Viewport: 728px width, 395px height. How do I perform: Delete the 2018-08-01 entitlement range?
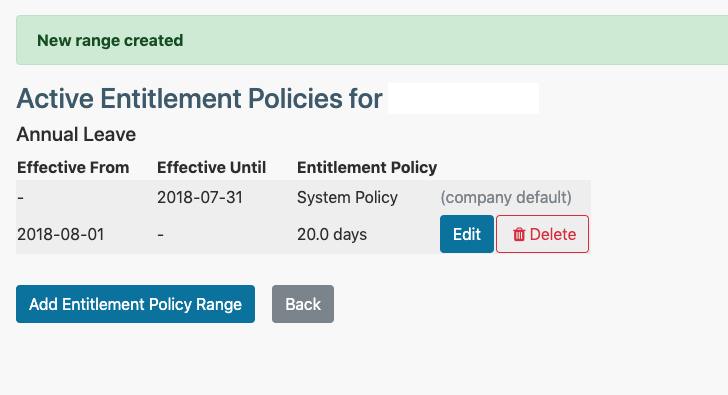point(542,234)
